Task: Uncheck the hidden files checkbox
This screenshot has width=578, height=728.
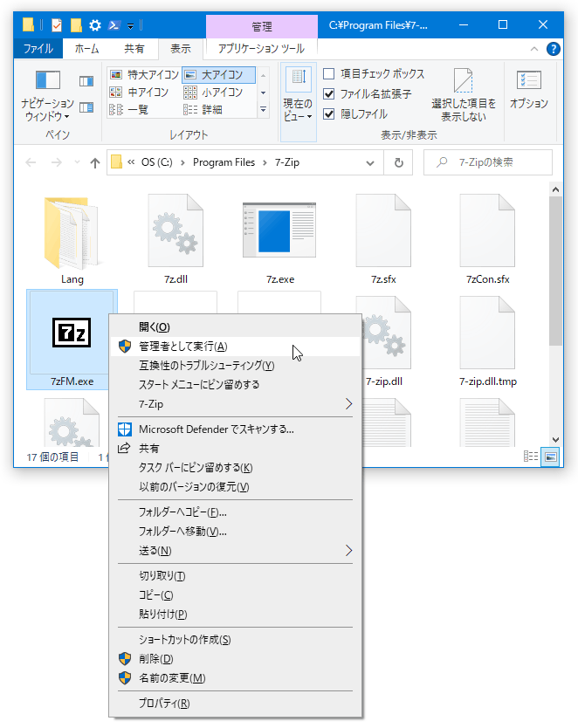Action: [328, 113]
